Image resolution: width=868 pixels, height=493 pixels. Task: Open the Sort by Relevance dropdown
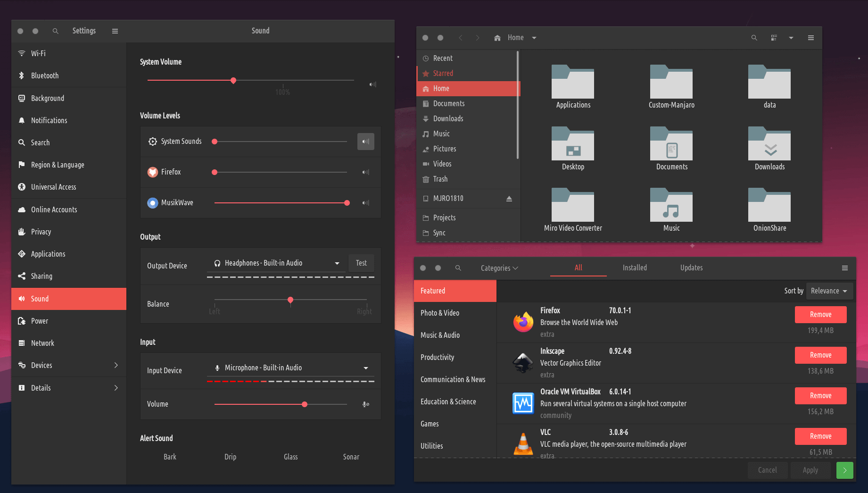[829, 291]
